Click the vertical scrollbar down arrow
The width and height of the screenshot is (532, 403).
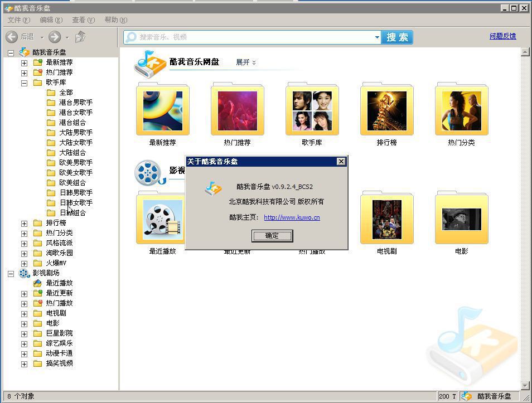tap(525, 386)
